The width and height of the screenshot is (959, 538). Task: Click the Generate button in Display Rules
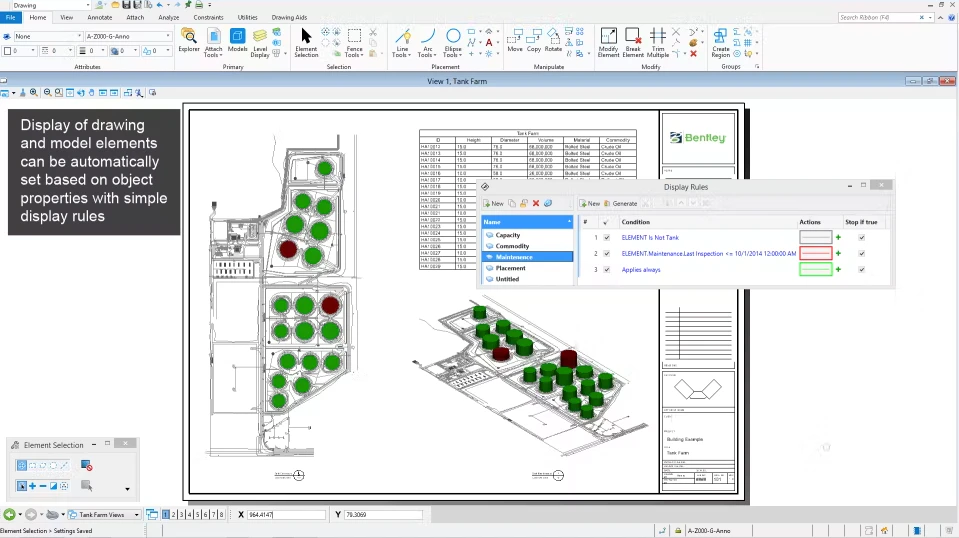[x=621, y=204]
